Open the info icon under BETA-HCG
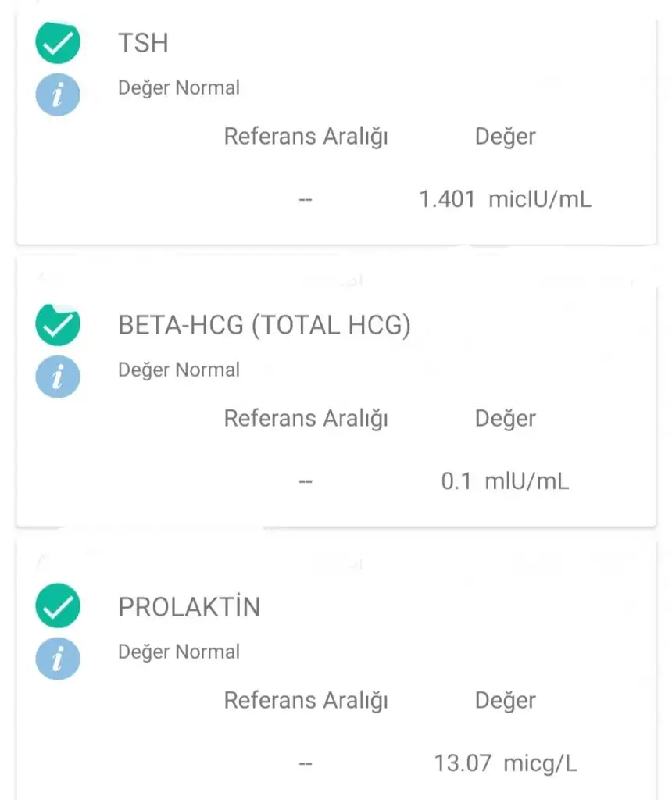 click(x=58, y=377)
